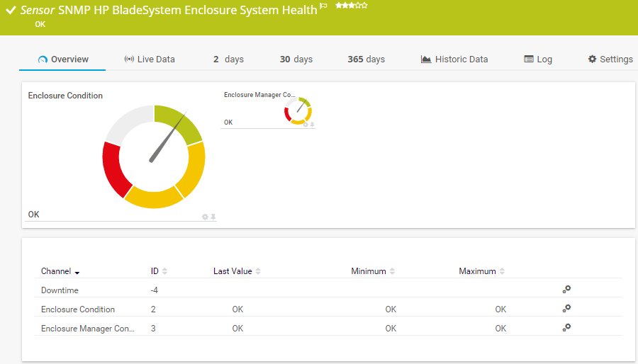
Task: Click the priority flag icon beside sensor title
Action: [x=324, y=6]
